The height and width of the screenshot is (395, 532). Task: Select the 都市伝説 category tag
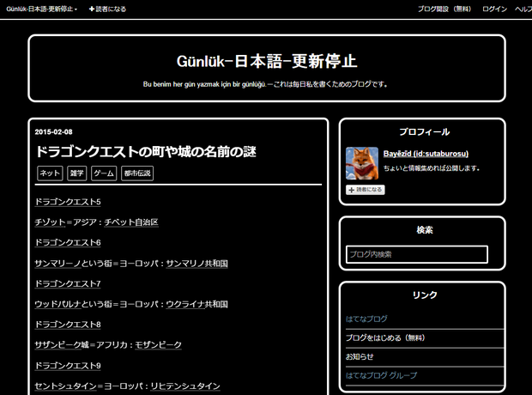[137, 173]
